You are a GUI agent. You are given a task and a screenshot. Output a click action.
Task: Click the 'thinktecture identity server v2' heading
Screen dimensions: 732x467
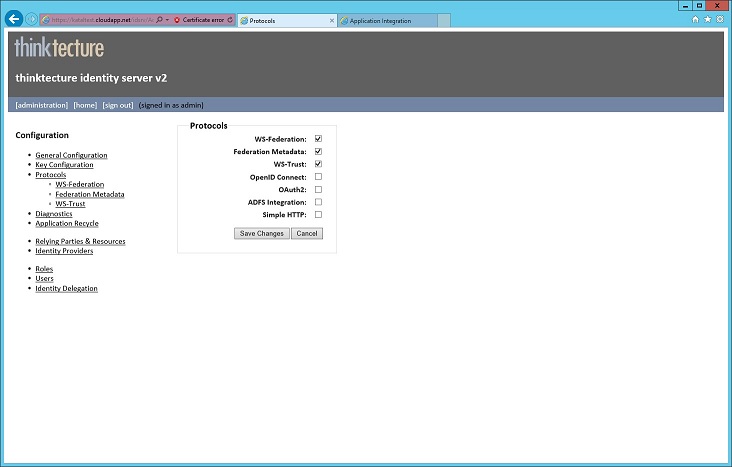(91, 78)
